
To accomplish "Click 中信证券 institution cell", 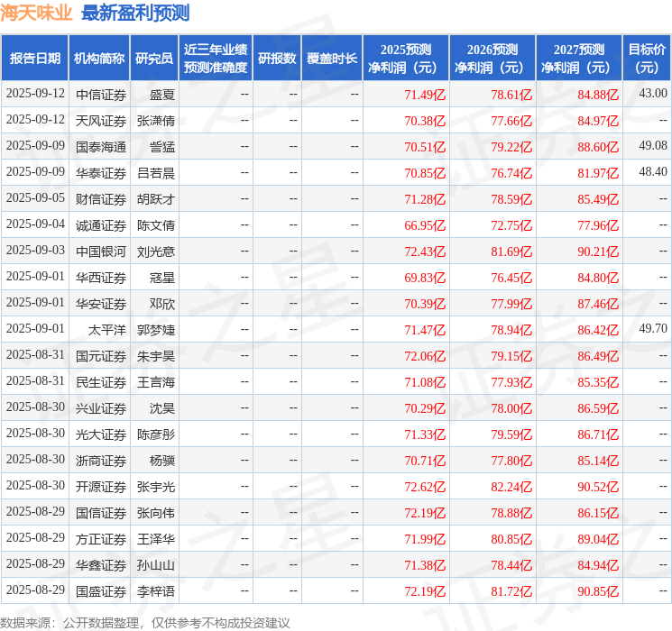I will click(101, 95).
